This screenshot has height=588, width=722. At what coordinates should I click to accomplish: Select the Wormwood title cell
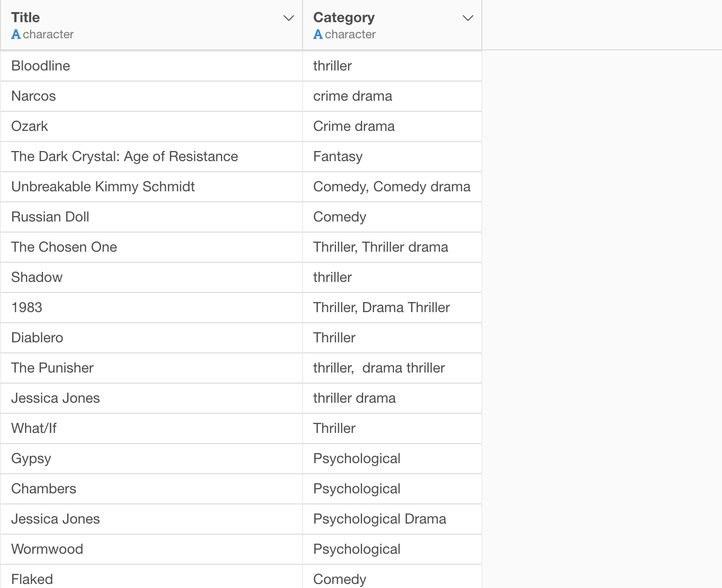pyautogui.click(x=151, y=549)
